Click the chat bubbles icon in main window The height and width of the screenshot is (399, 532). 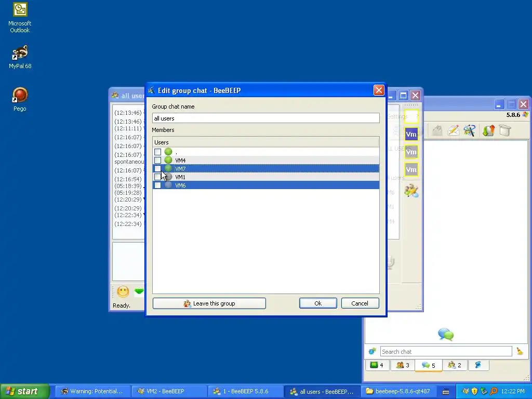point(445,334)
